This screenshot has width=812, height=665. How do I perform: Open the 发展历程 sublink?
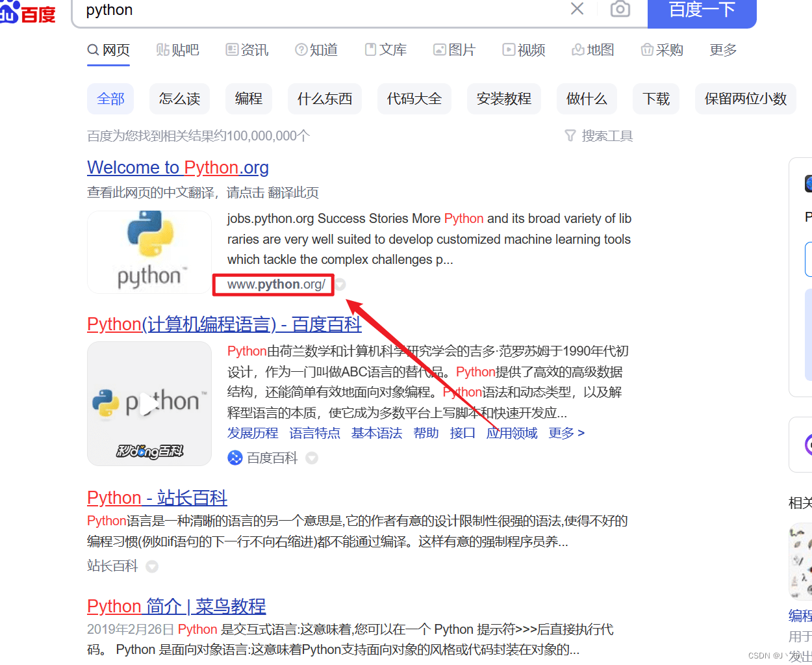pos(253,433)
